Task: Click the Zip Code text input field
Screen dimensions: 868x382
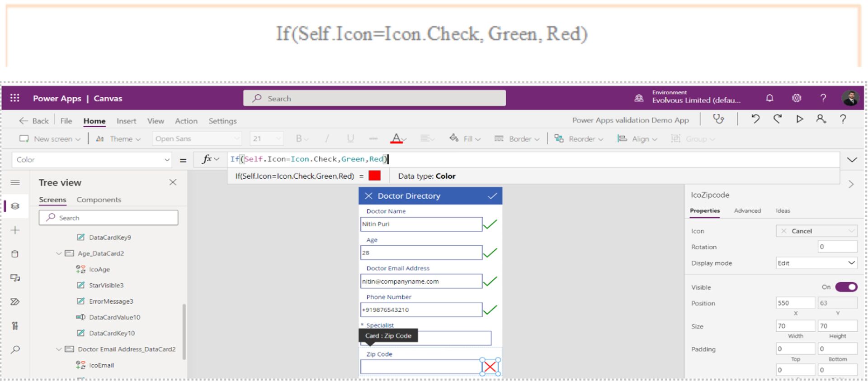Action: tap(420, 367)
